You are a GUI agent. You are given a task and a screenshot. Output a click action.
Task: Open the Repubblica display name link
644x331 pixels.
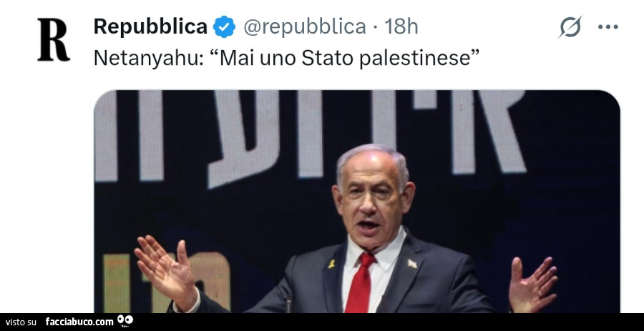pos(150,26)
